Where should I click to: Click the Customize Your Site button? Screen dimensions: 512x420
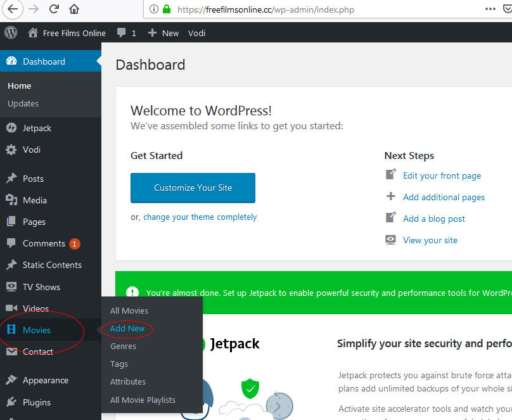point(193,188)
